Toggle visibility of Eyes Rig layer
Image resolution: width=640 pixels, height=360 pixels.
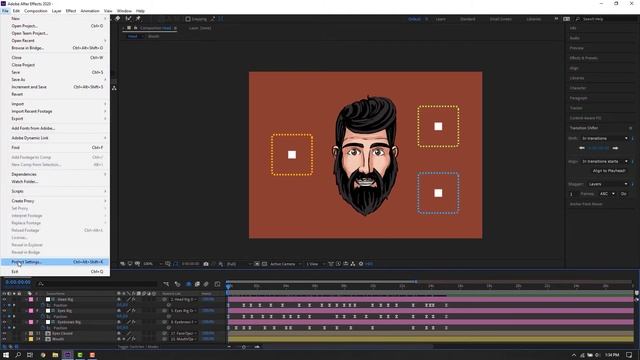[4, 311]
